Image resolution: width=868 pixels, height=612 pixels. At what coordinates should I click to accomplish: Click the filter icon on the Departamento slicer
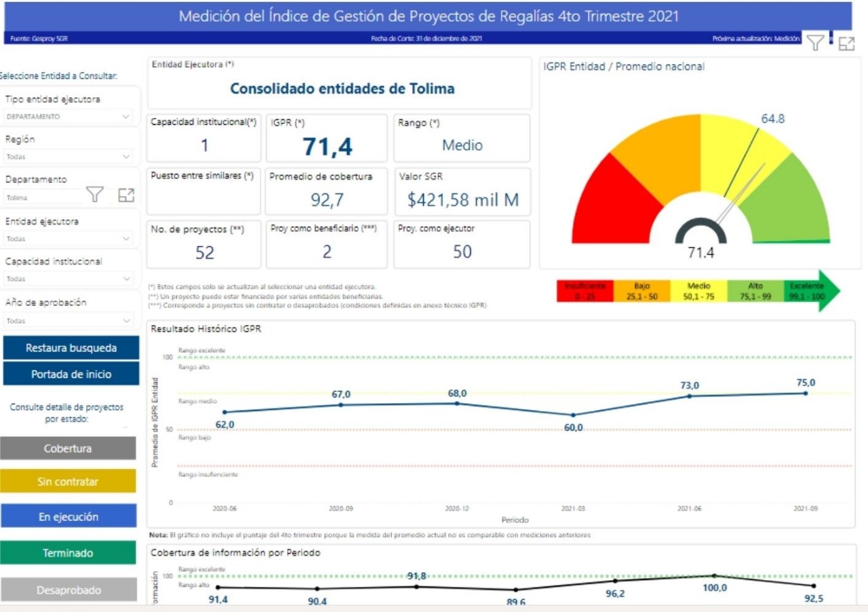coord(95,195)
